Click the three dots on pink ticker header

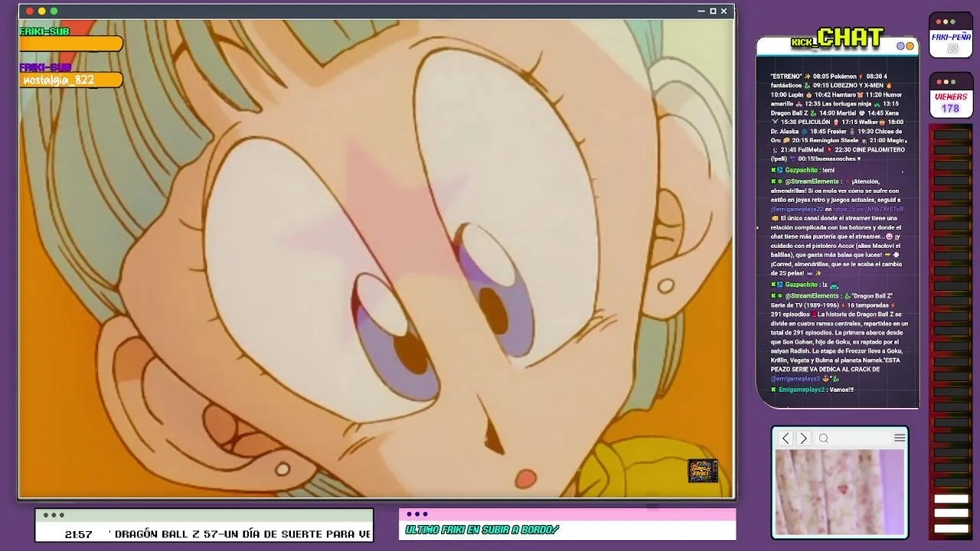417,514
